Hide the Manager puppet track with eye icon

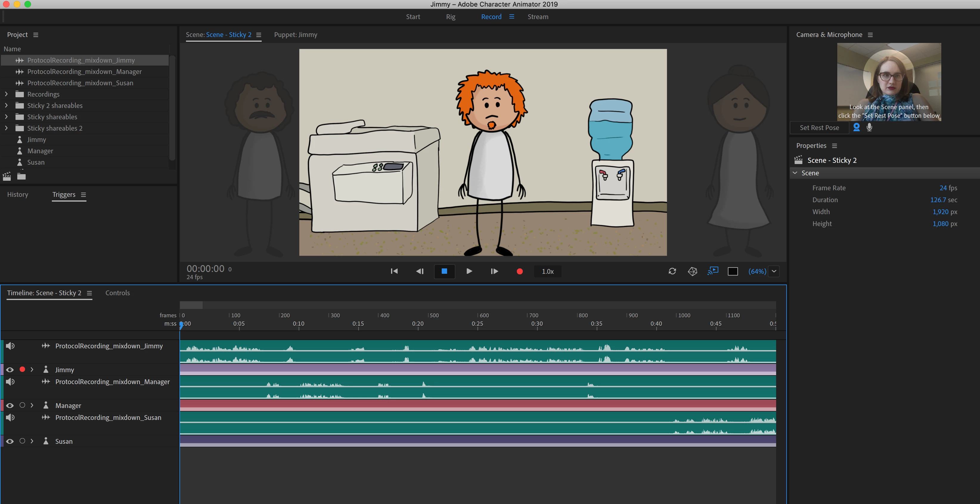pos(10,405)
